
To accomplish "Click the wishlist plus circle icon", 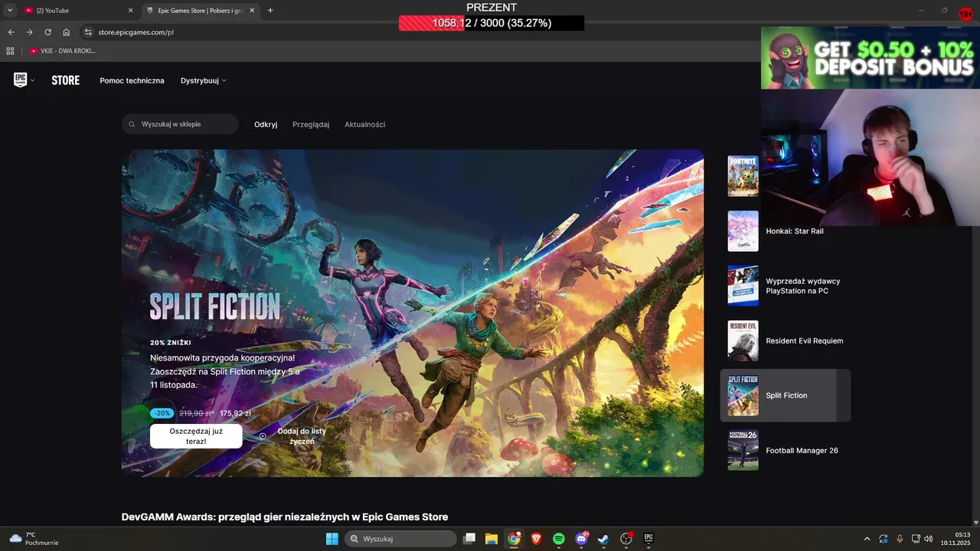I will coord(263,436).
